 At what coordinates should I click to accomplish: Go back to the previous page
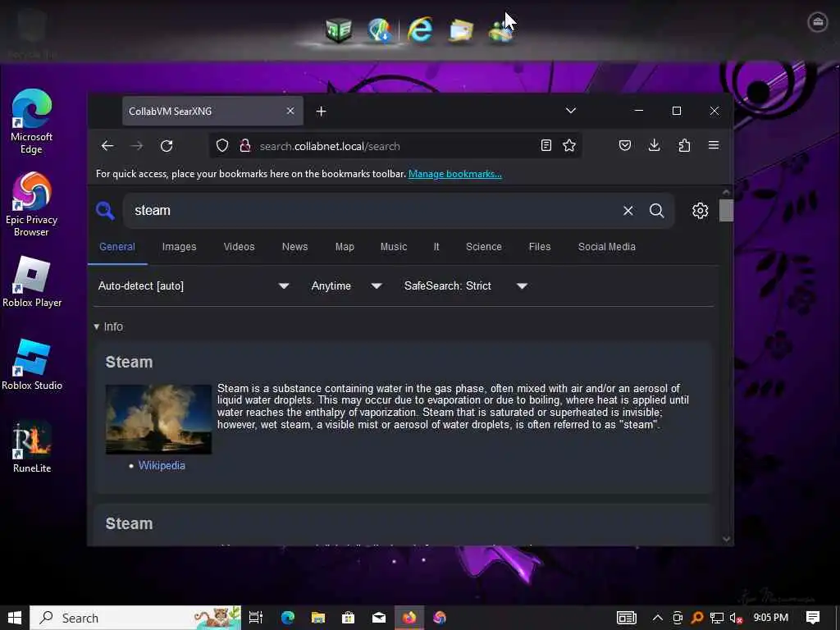point(107,146)
